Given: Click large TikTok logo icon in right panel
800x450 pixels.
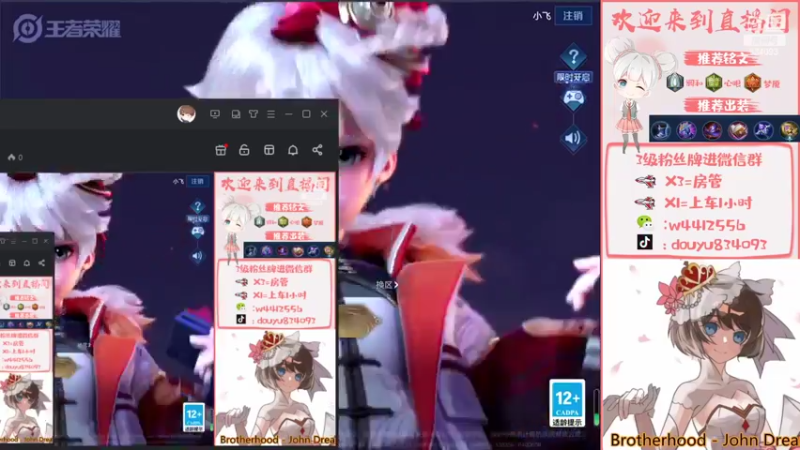Looking at the screenshot, I should pyautogui.click(x=644, y=242).
